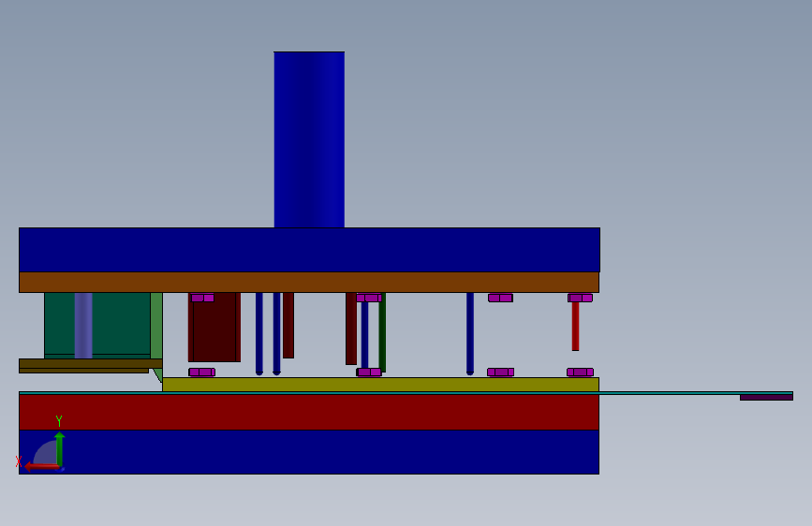The image size is (812, 526).
Task: Select the brown backing plate
Action: click(309, 282)
